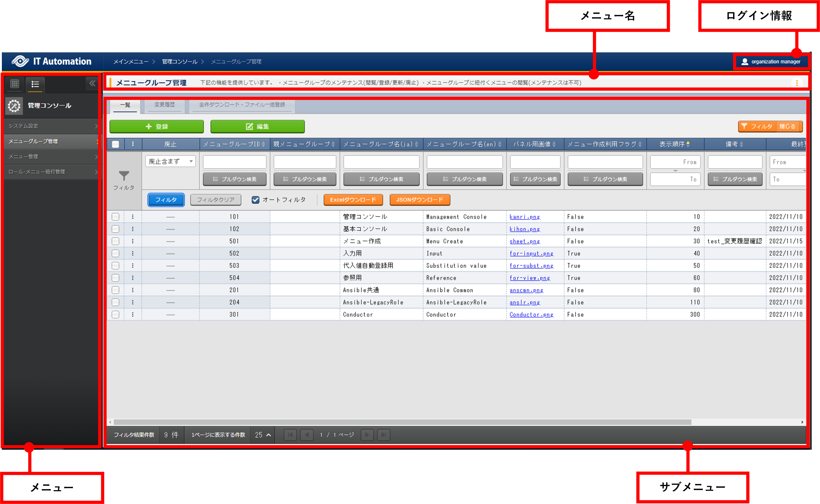The image size is (820, 504).
Task: Switch to the 一覧 tab
Action: [x=125, y=105]
